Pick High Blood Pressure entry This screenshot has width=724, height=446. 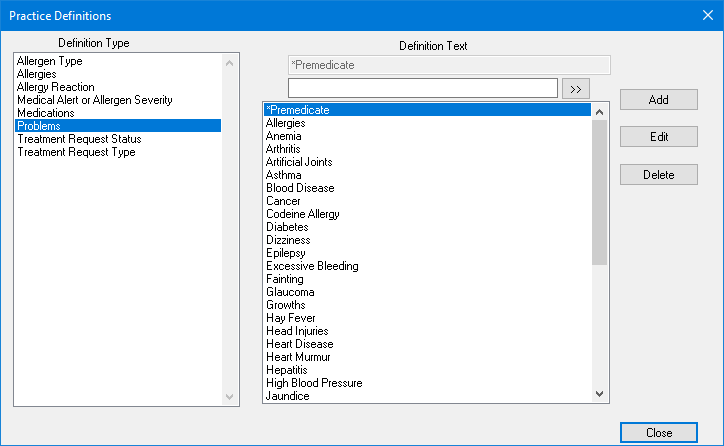point(314,383)
